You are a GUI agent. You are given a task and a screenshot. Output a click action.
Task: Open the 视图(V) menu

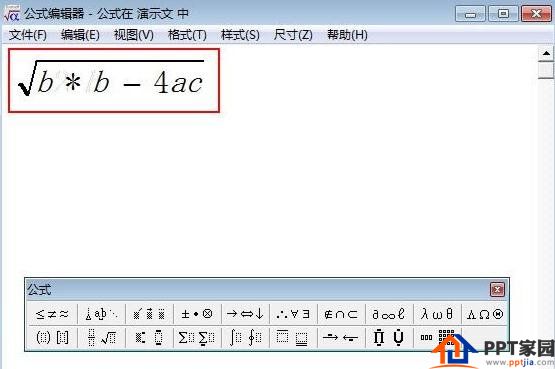(x=133, y=35)
